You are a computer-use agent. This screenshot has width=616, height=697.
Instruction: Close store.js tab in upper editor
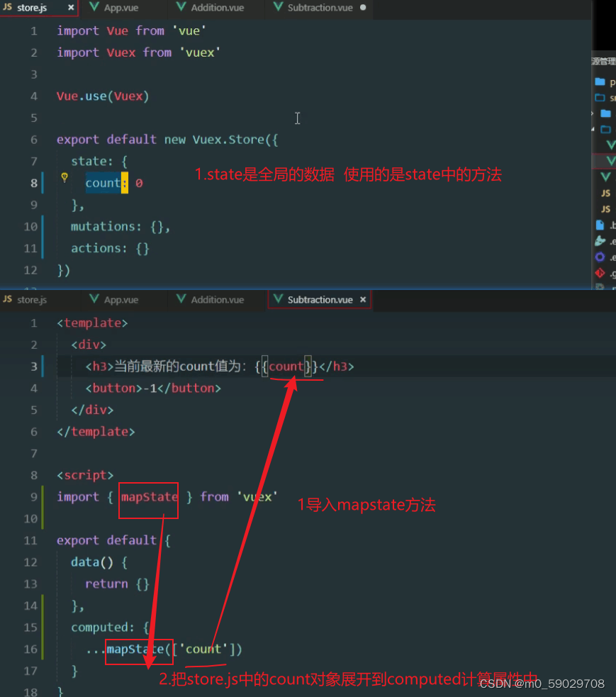click(71, 8)
